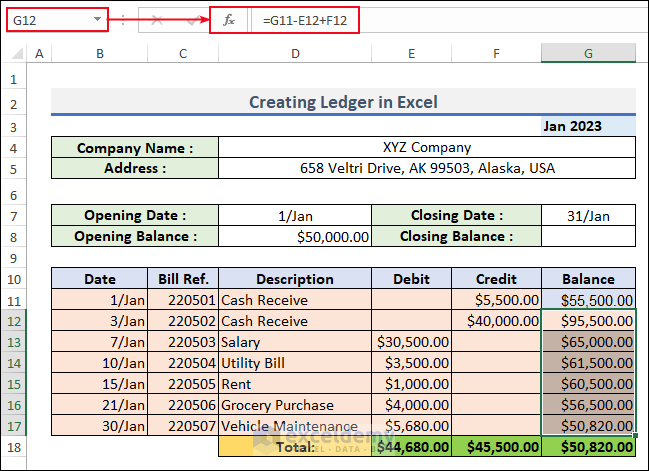The height and width of the screenshot is (471, 649).
Task: Click the 'Closing Date :' label cell
Action: 457,215
